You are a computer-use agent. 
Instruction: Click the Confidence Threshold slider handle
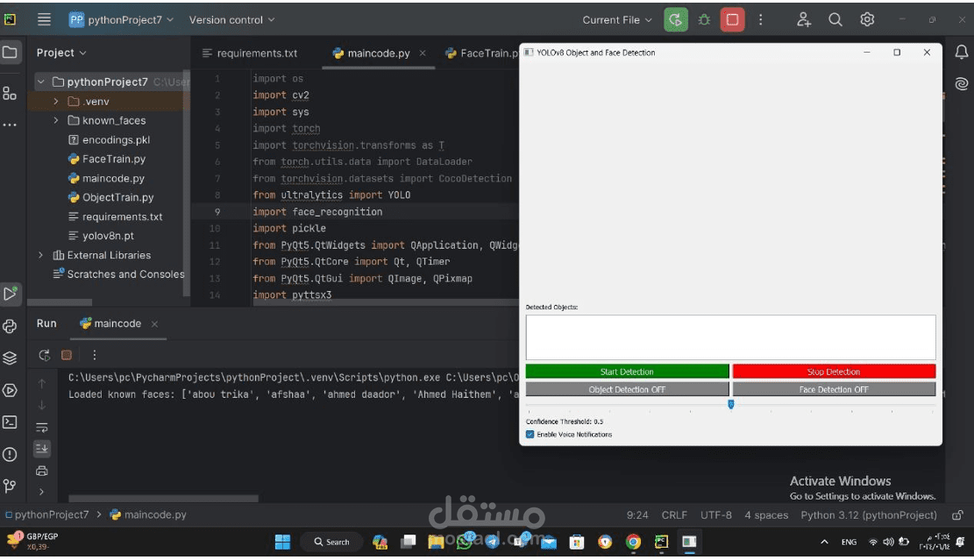(x=730, y=404)
